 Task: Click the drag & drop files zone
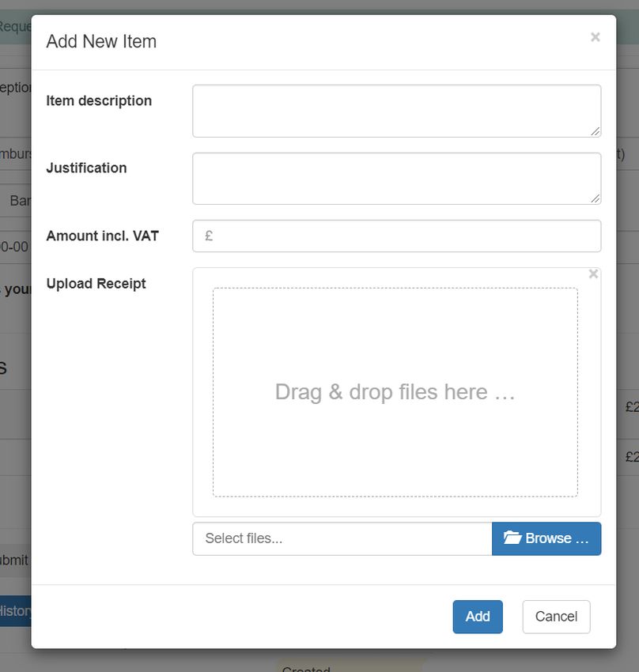(395, 392)
